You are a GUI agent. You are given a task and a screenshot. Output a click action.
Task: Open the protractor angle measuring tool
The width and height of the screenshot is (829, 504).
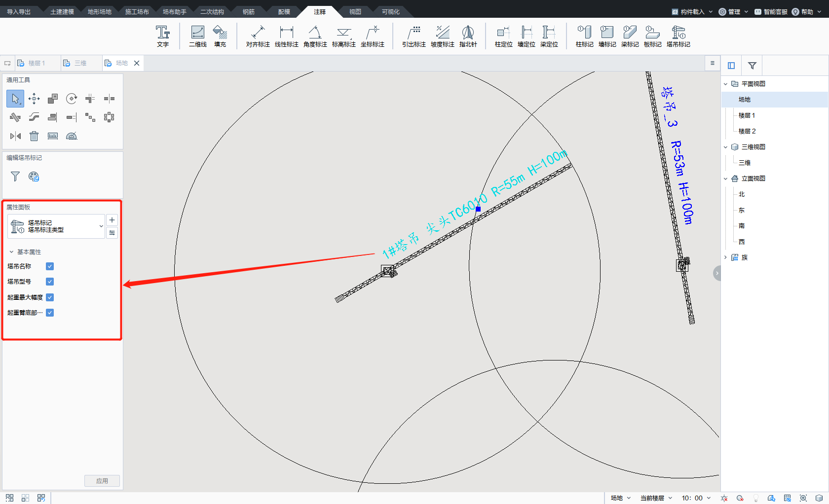(72, 136)
